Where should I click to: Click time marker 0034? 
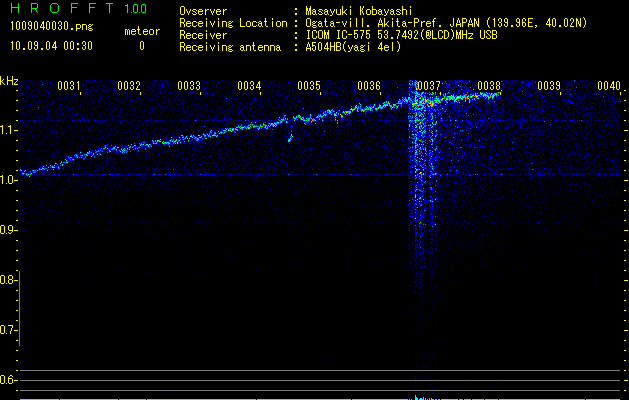tap(249, 85)
